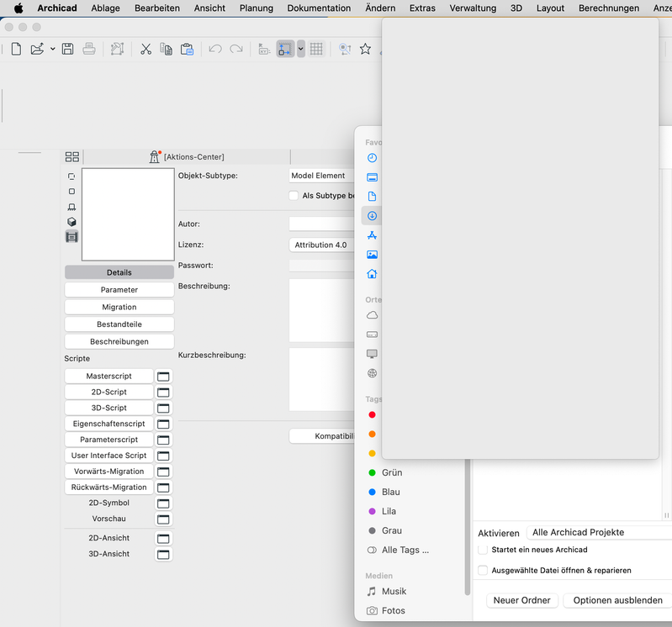Select Fotos in the Medien sidebar
Screen dimensions: 672x627
(394, 611)
